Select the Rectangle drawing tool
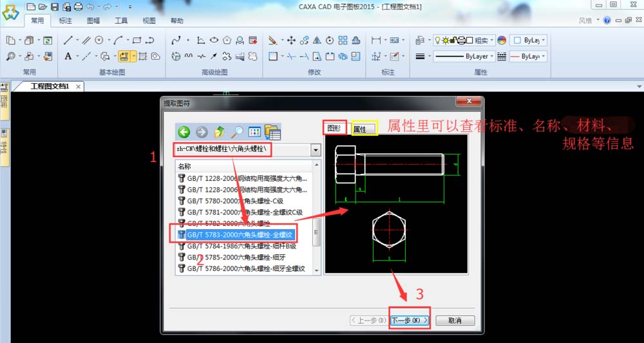The width and height of the screenshot is (644, 343). [137, 40]
